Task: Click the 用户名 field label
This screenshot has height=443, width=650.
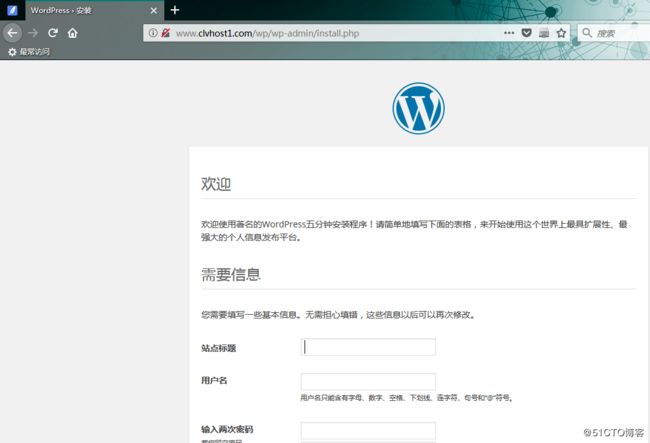Action: tap(214, 380)
